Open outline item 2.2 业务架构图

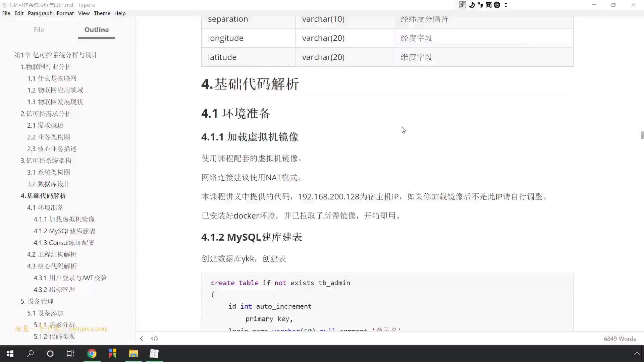click(49, 137)
